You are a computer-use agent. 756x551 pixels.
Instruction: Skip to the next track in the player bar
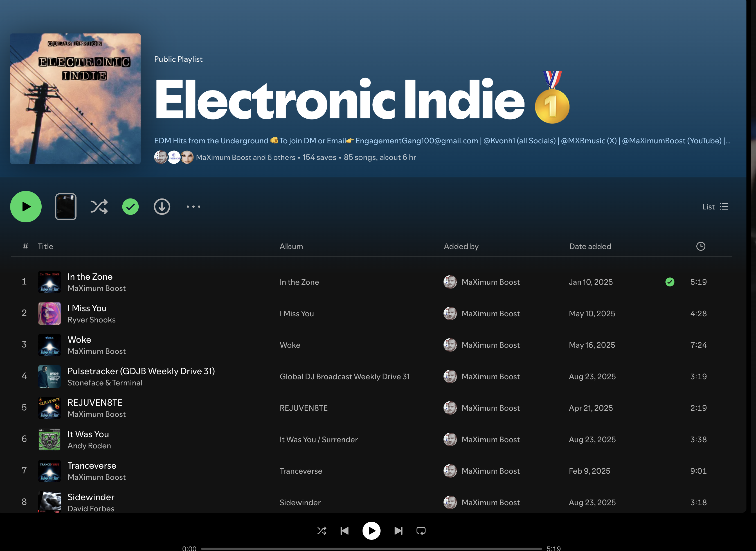(x=398, y=531)
